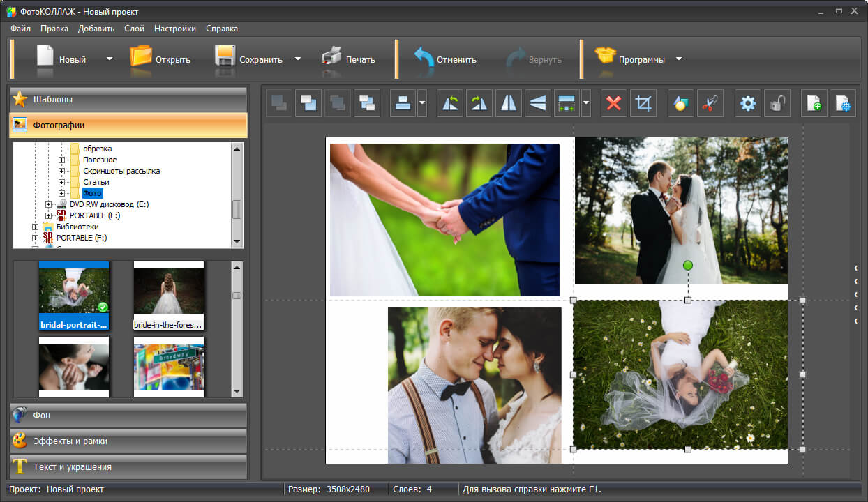Click the layer-order icon with three overlapping squares
The image size is (868, 502).
(366, 104)
